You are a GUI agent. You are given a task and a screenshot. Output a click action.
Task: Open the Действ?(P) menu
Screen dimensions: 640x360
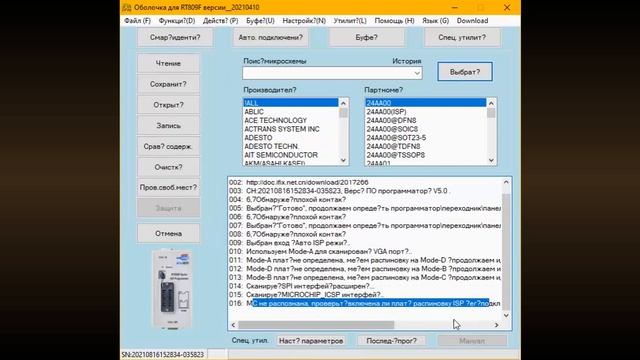(220, 21)
